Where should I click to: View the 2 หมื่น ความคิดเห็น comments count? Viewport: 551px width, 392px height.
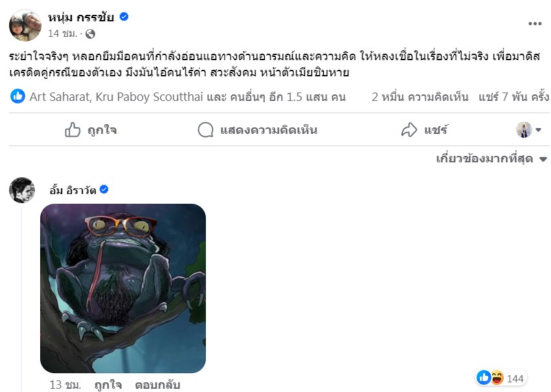coord(420,96)
